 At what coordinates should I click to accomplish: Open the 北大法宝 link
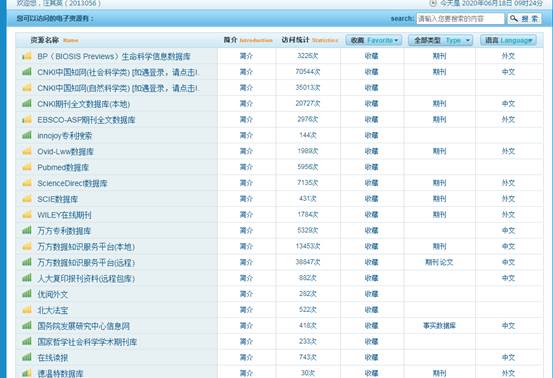coord(53,310)
